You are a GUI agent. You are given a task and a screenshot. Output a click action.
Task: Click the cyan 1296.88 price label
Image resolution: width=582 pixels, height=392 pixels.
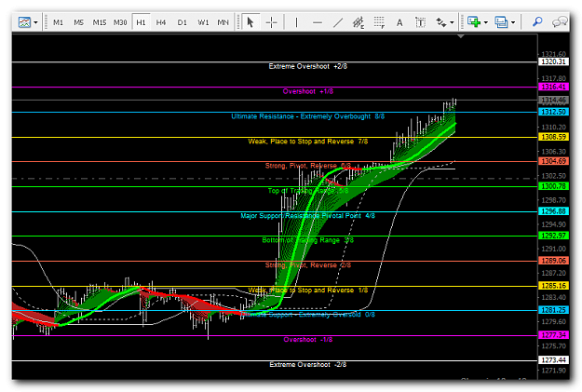coord(553,211)
